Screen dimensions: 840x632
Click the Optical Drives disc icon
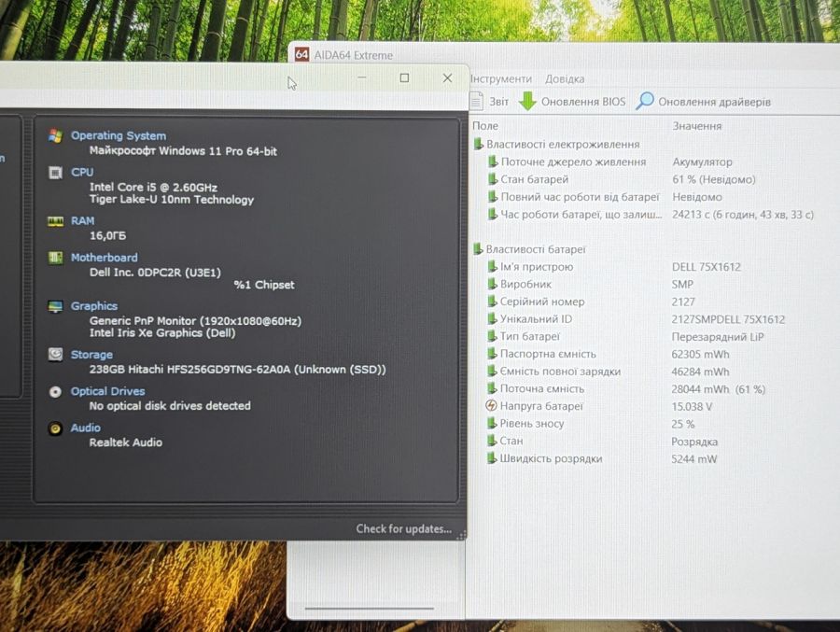(55, 391)
